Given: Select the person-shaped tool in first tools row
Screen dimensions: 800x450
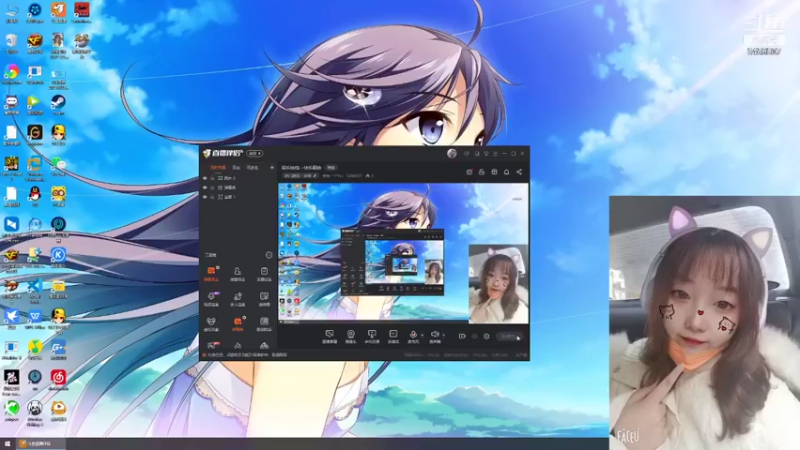Looking at the screenshot, I should point(237,274).
